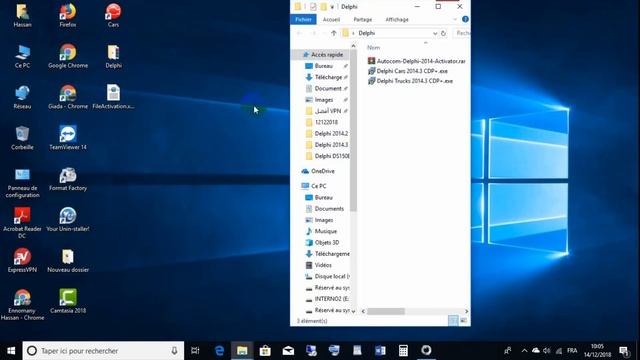Viewport: 640px width, 360px height.
Task: Open Microsoft Store from taskbar
Action: point(265,351)
